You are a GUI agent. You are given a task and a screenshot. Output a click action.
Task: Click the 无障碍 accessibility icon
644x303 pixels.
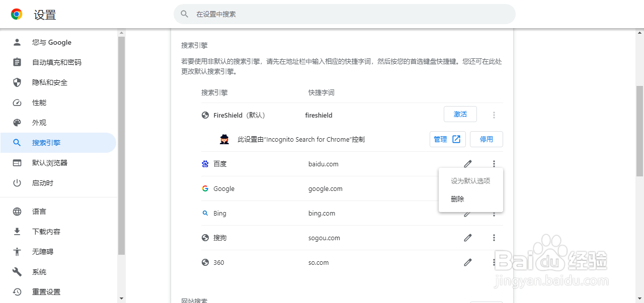[x=17, y=252]
